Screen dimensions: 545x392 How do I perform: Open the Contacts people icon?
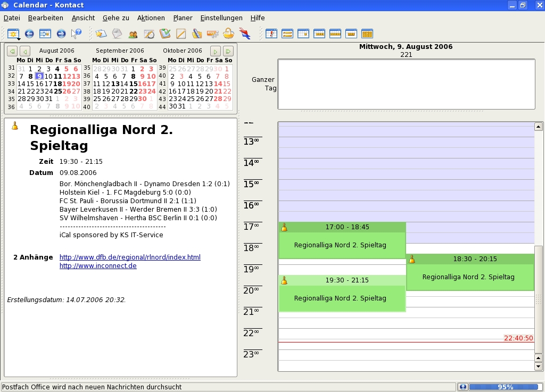[133, 34]
